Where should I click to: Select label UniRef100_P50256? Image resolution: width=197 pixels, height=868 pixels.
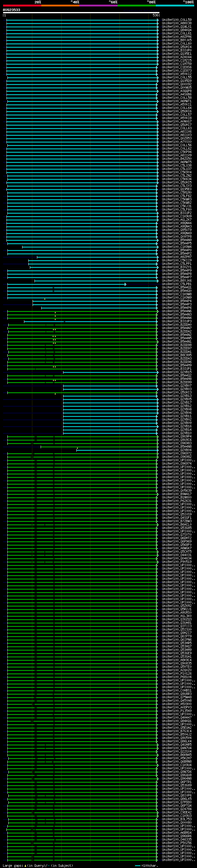tap(176, 843)
